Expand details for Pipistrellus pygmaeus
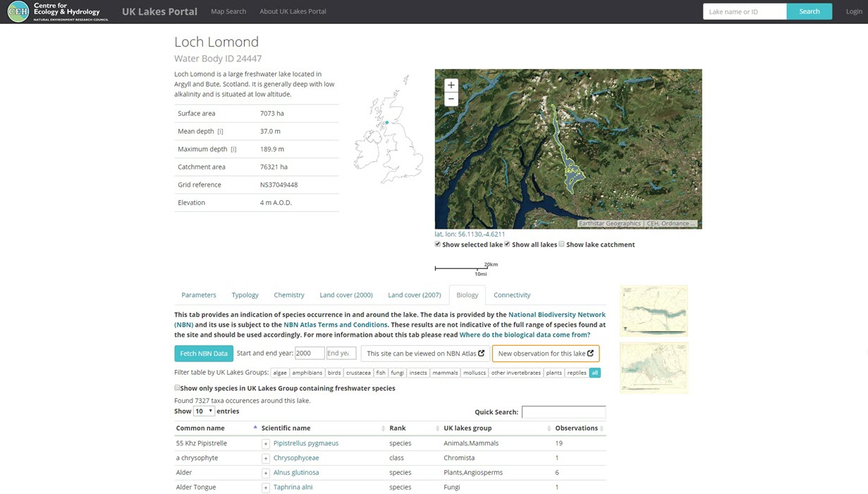 coord(266,443)
